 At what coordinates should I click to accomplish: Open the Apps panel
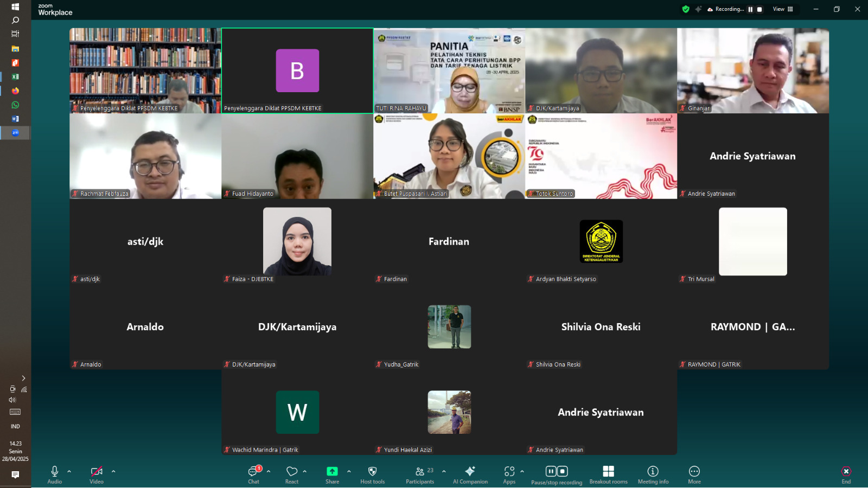tap(509, 474)
